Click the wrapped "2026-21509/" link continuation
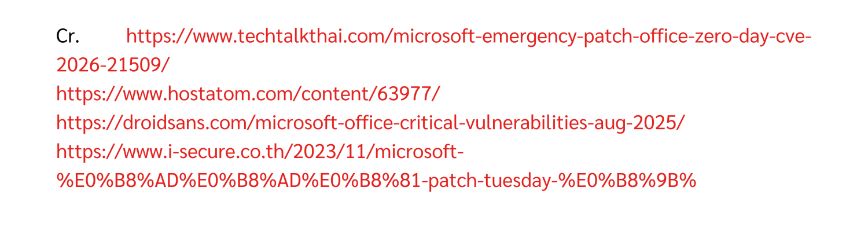The height and width of the screenshot is (235, 868). coord(113,65)
